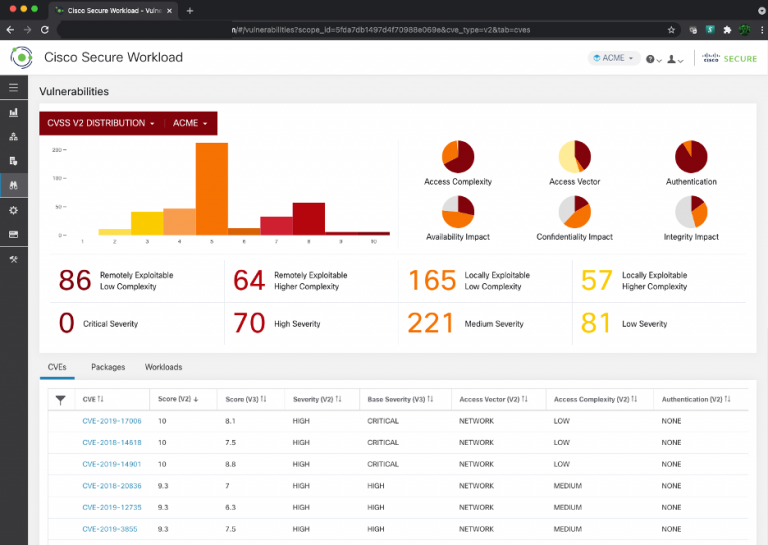
Task: Expand the red ACME scope dropdown
Action: (x=190, y=123)
